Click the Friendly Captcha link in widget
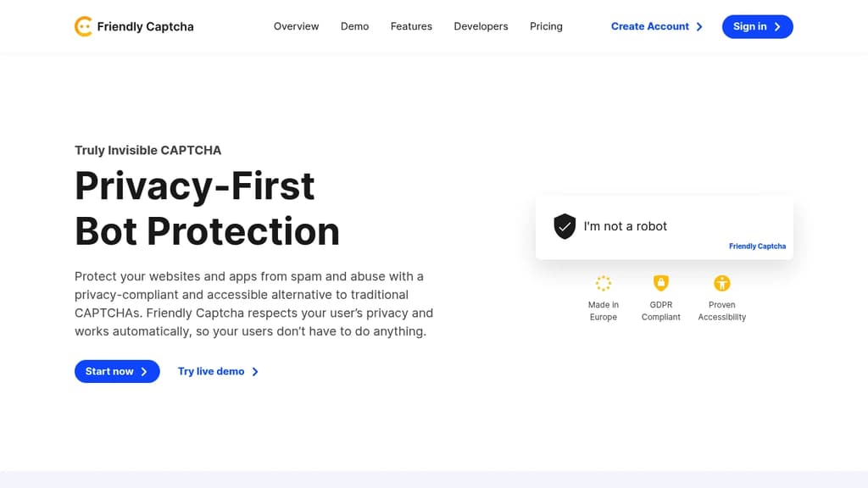The image size is (868, 488). [x=757, y=247]
